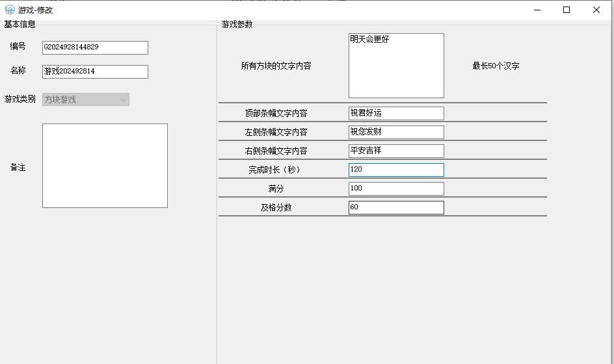Click the 满分 input field

click(396, 188)
